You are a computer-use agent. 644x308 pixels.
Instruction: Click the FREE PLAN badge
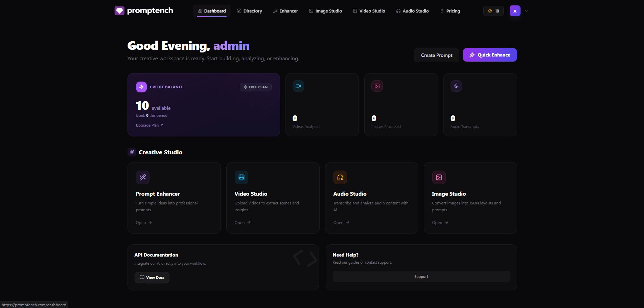point(255,87)
